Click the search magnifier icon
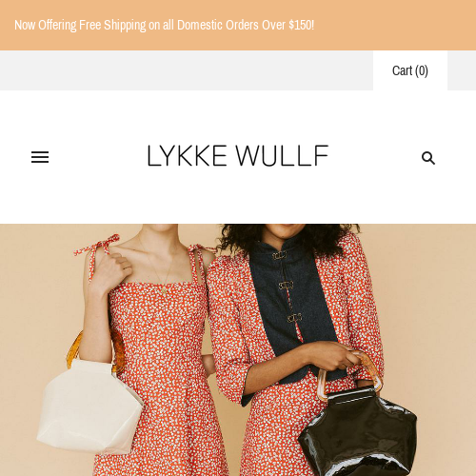476x476 pixels. [x=428, y=158]
